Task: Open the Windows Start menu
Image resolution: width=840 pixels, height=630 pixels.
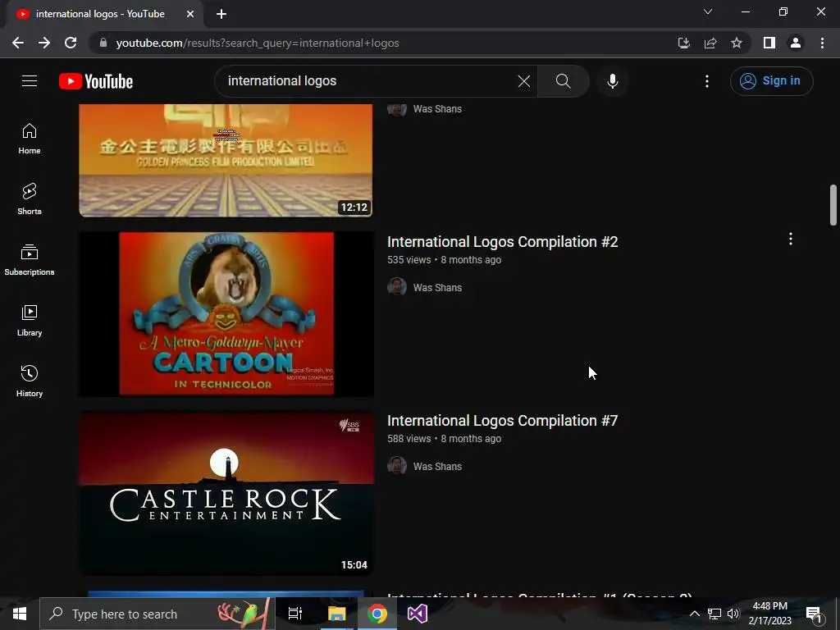Action: coord(20,614)
